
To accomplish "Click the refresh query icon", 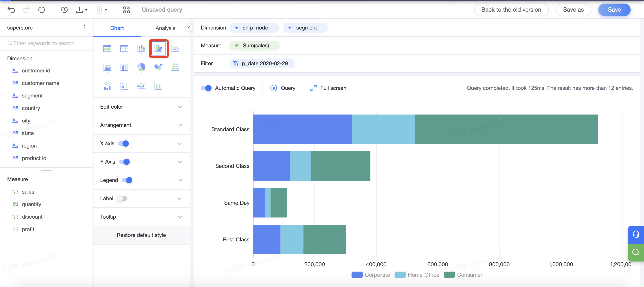I will pos(42,10).
